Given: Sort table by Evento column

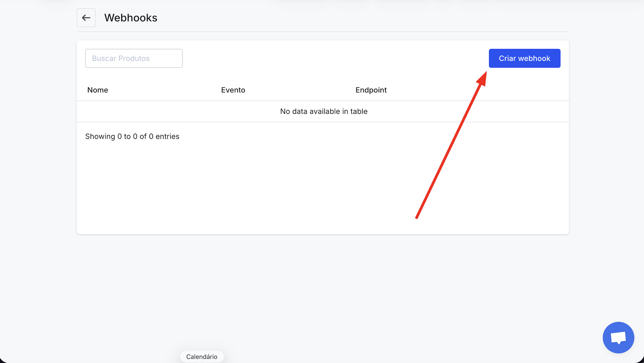Looking at the screenshot, I should pyautogui.click(x=233, y=90).
